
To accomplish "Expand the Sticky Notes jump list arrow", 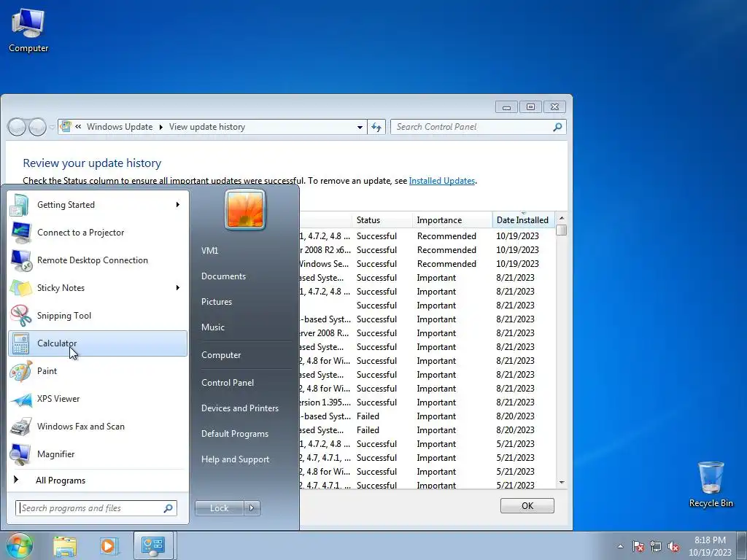I will tap(178, 287).
